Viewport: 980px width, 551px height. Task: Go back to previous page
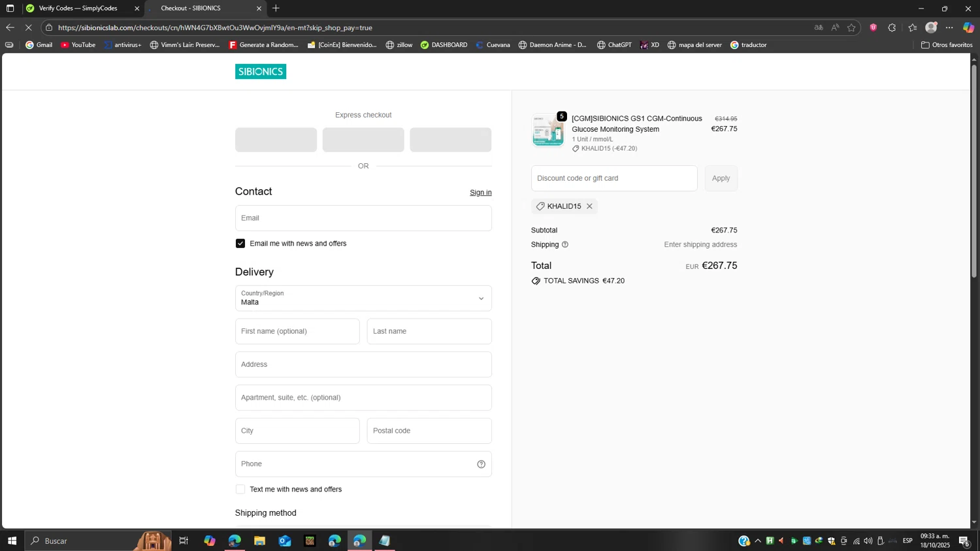10,27
